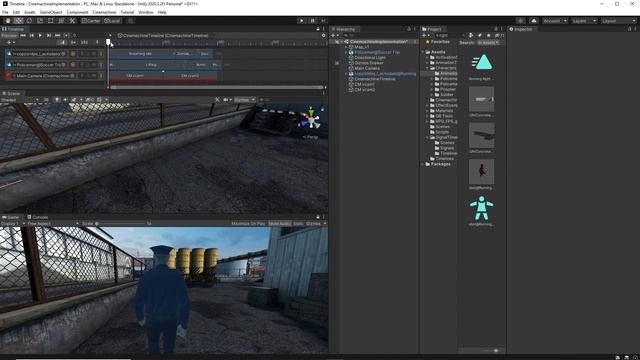Adjust the Game view Scale slider
The image size is (640, 360).
pos(122,224)
